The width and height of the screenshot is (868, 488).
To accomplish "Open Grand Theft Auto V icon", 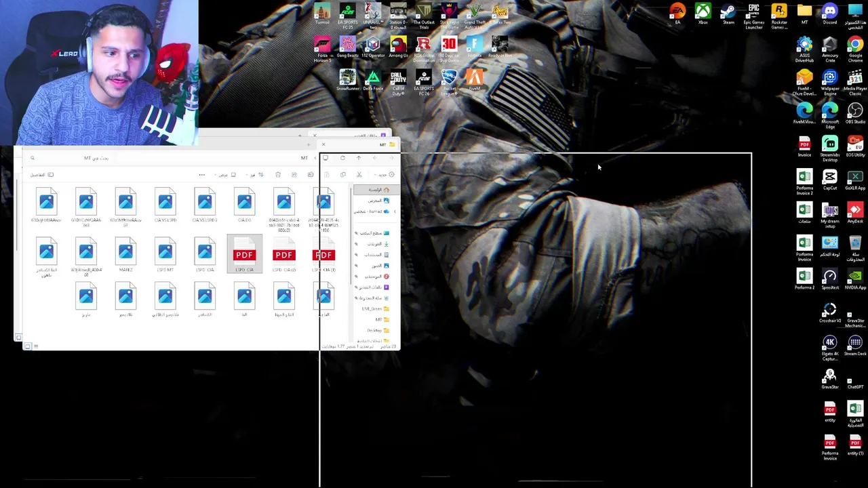I will (x=474, y=16).
